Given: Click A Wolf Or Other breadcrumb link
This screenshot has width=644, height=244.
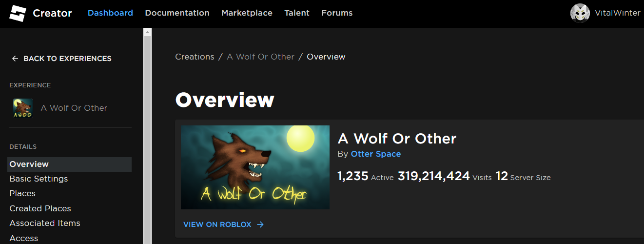Looking at the screenshot, I should click(260, 57).
